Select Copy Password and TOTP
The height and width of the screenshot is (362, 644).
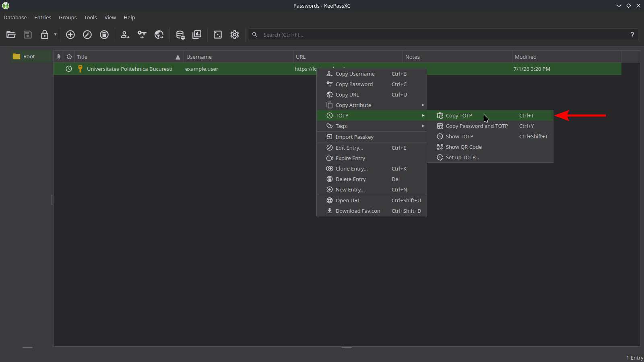coord(490,126)
